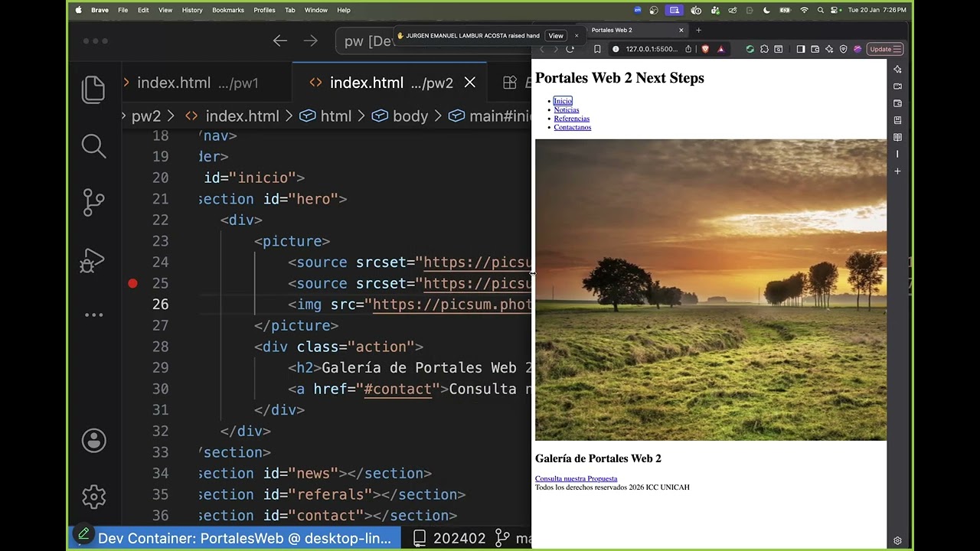
Task: Click the Inicio link on webpage
Action: click(563, 101)
